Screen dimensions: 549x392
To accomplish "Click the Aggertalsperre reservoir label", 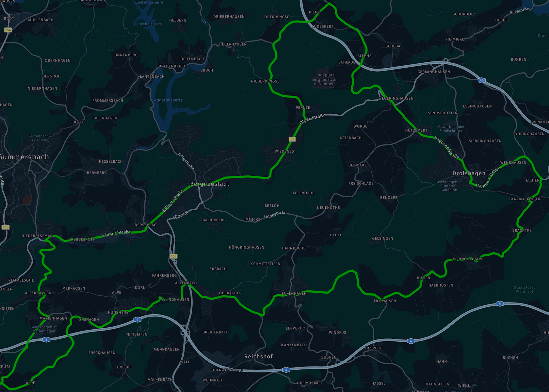I will coord(168,100).
